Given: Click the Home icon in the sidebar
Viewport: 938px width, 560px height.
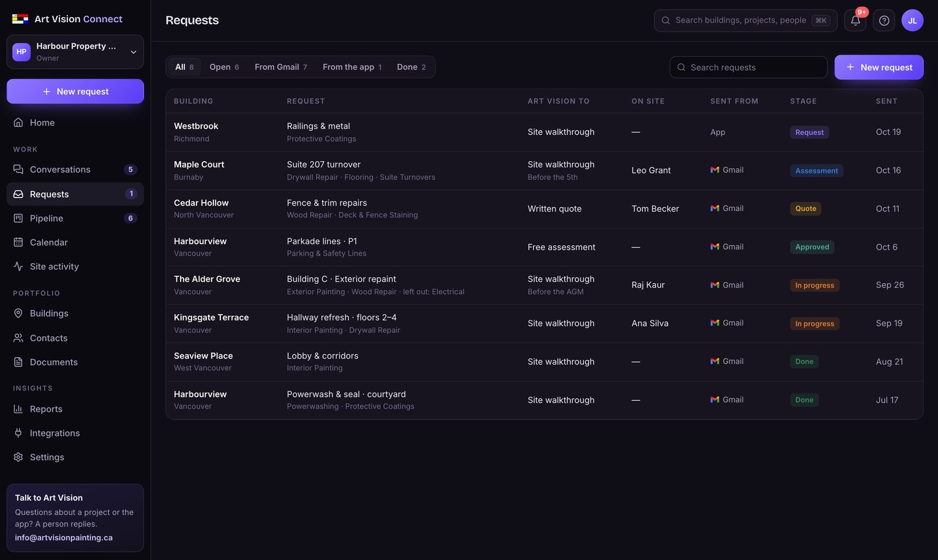Looking at the screenshot, I should 18,122.
